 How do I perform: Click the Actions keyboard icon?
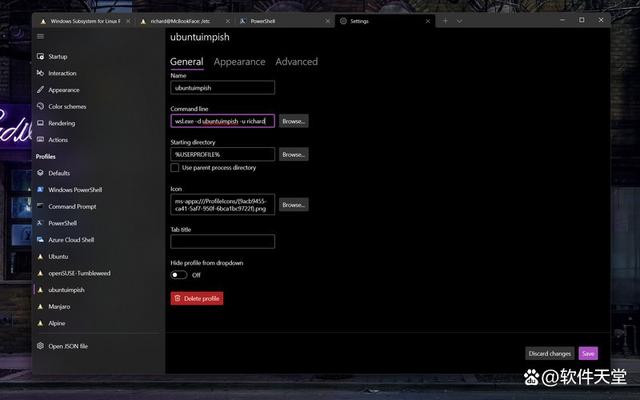[x=40, y=140]
